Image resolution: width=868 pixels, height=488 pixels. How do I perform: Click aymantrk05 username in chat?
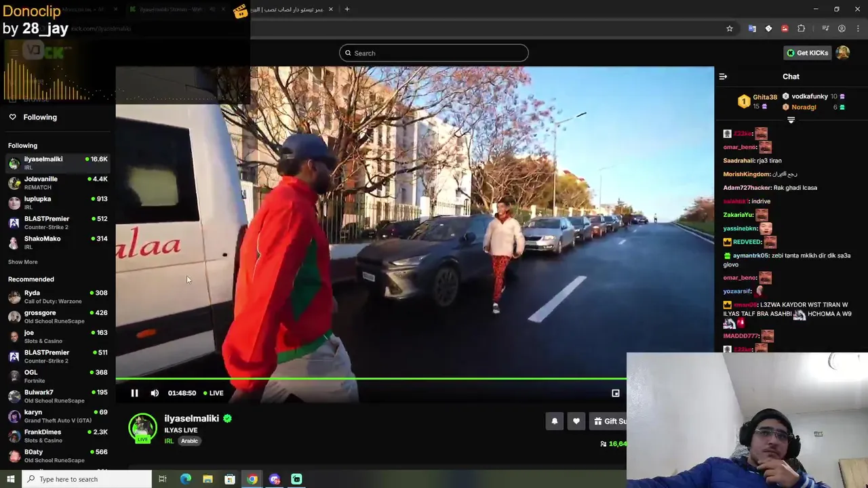click(x=751, y=256)
